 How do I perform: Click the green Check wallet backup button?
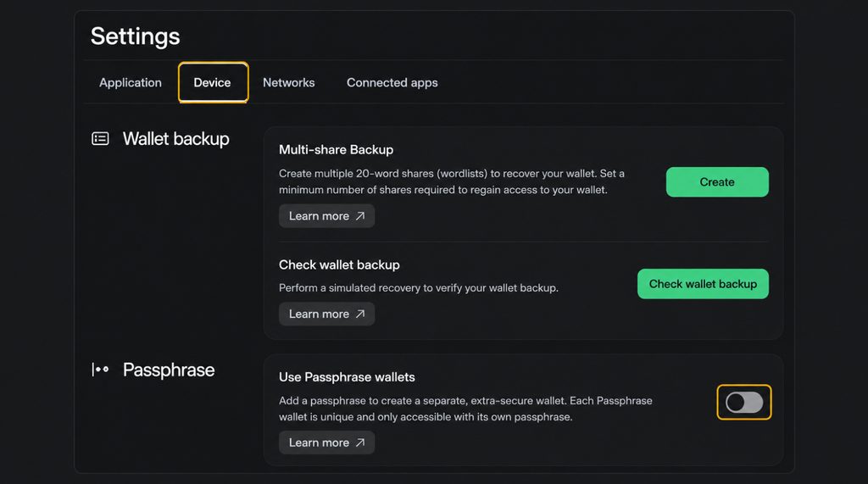[x=703, y=283]
